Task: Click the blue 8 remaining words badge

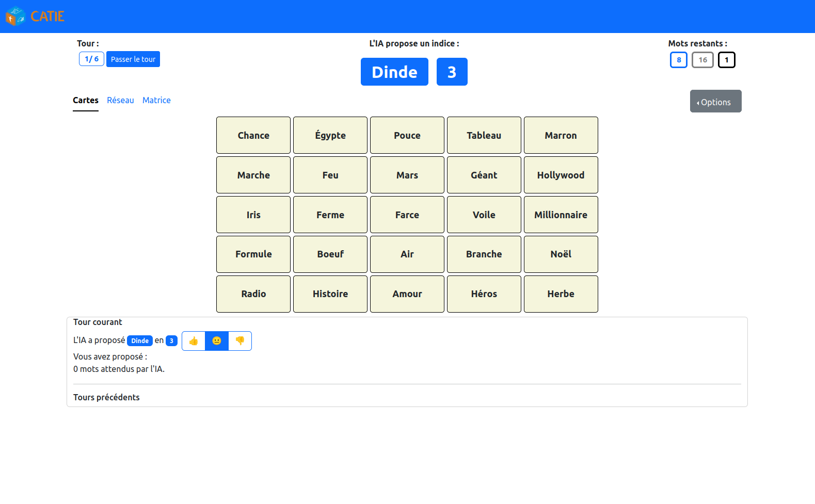Action: [x=679, y=60]
